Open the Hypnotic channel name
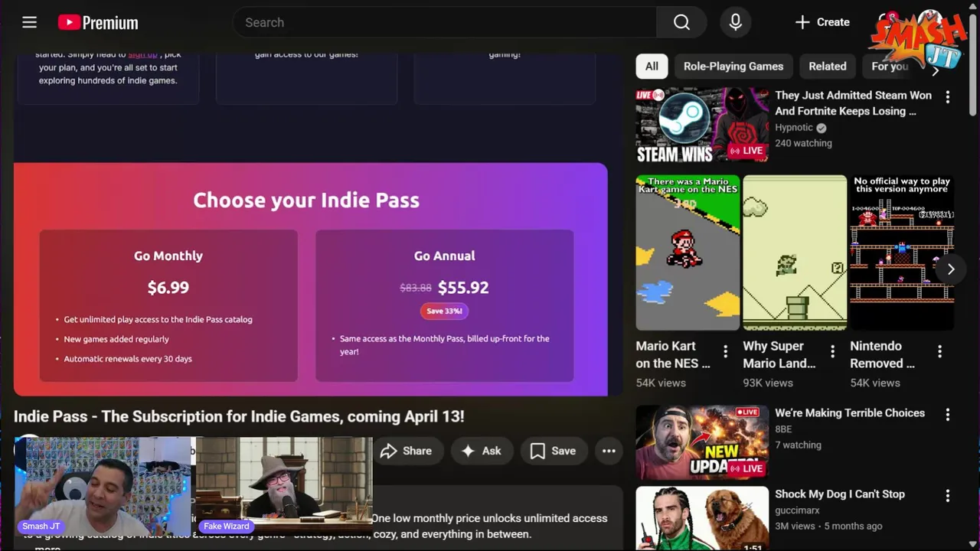 pos(794,128)
